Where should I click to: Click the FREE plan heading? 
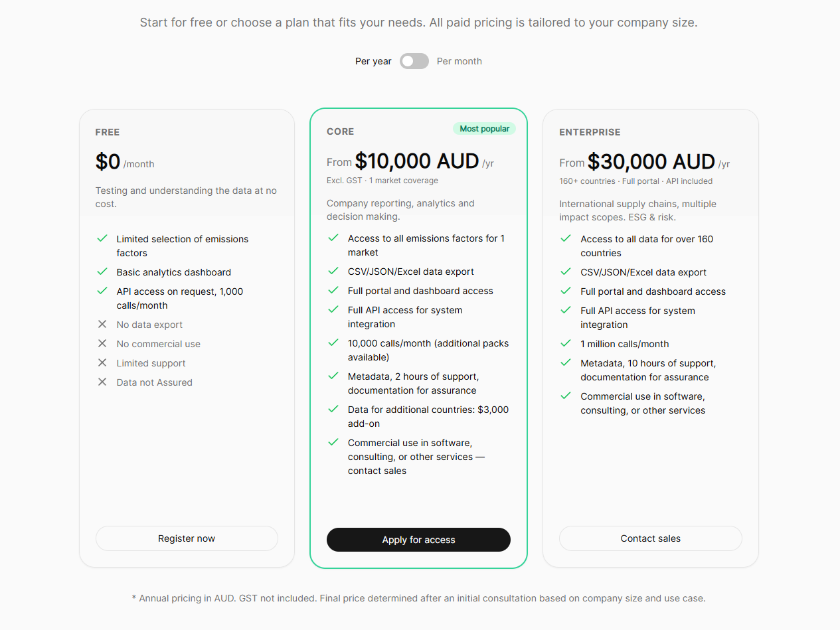coord(108,132)
